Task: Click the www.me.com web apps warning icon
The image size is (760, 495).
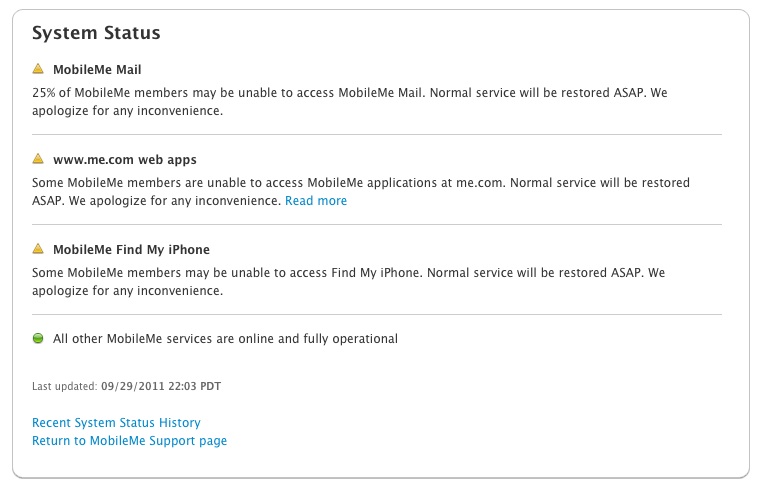Action: click(38, 159)
